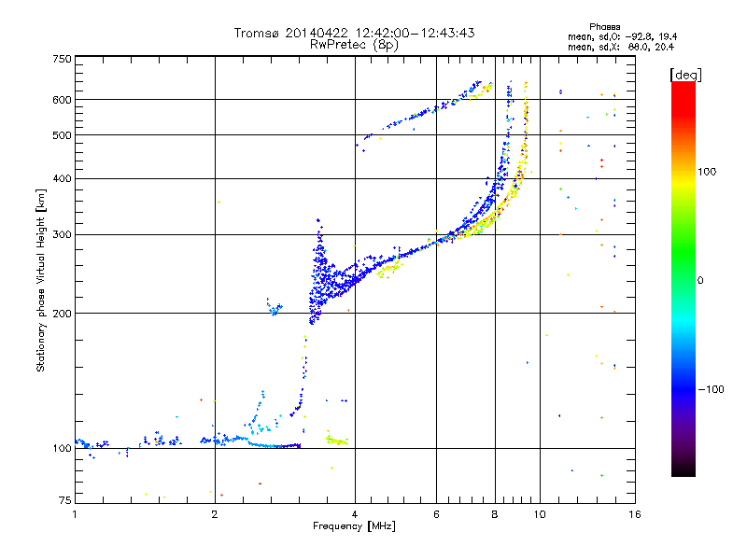Screen dimensions: 747x560
Task: Click the 'mean, sd,O: -92.8, 19.4' statistic
Action: click(x=622, y=36)
